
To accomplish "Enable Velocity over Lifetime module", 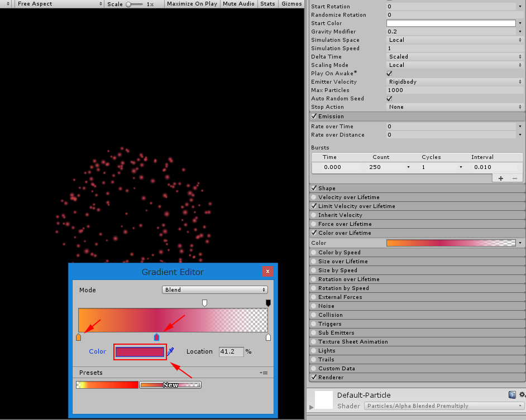I will point(314,197).
